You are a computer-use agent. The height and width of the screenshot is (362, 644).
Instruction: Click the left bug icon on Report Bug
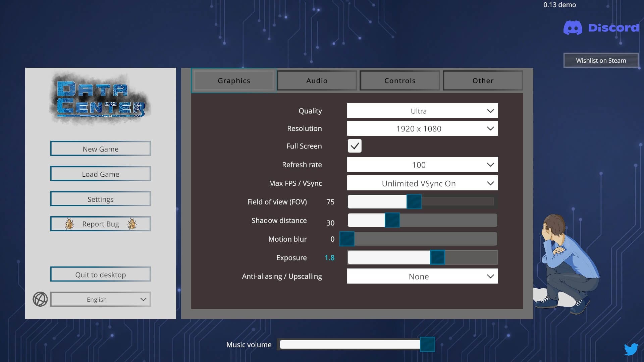pos(69,224)
